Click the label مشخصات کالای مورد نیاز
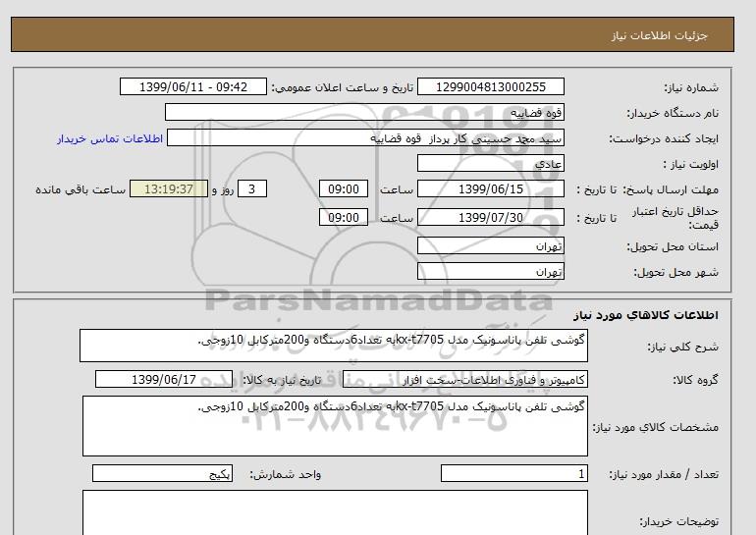 (x=656, y=427)
